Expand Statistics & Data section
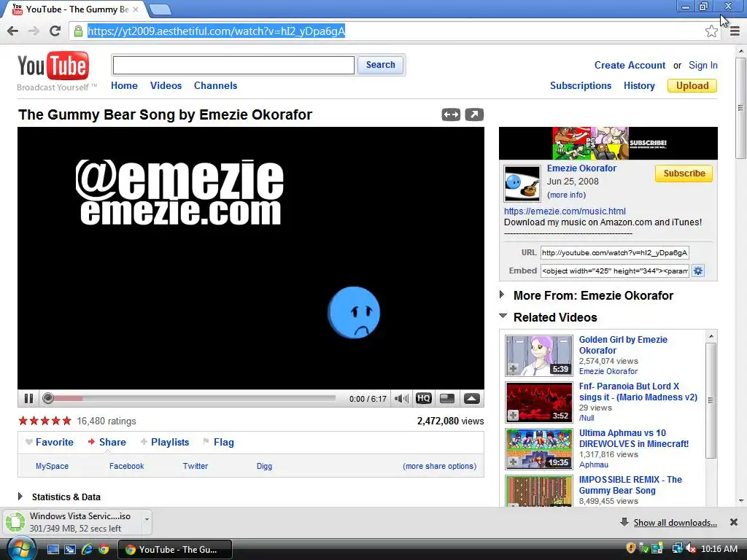Image resolution: width=747 pixels, height=560 pixels. 20,497
